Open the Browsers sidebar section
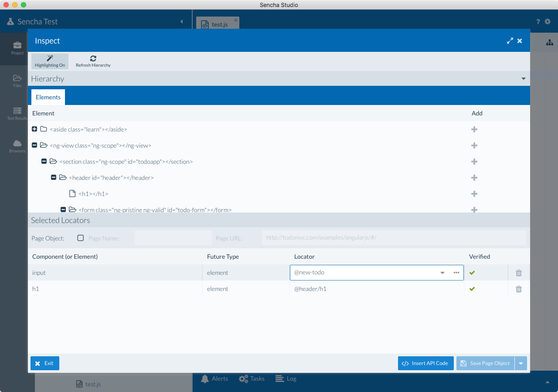The height and width of the screenshot is (392, 558). coord(17,147)
